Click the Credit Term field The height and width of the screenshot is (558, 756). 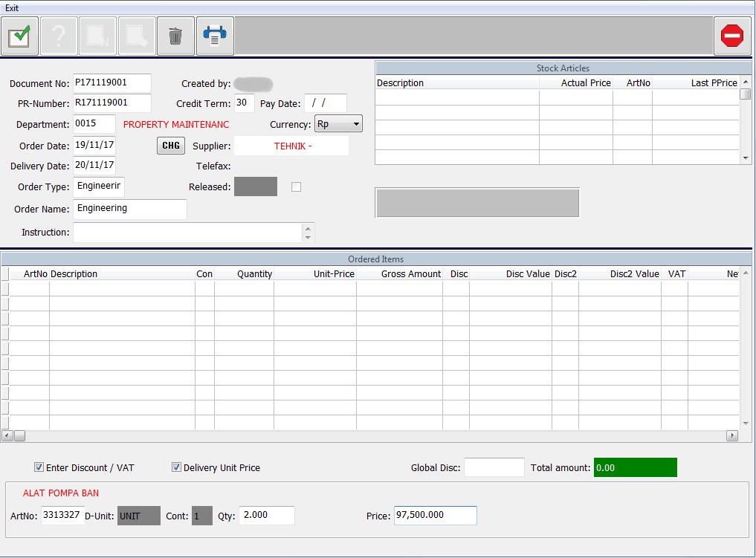[245, 103]
